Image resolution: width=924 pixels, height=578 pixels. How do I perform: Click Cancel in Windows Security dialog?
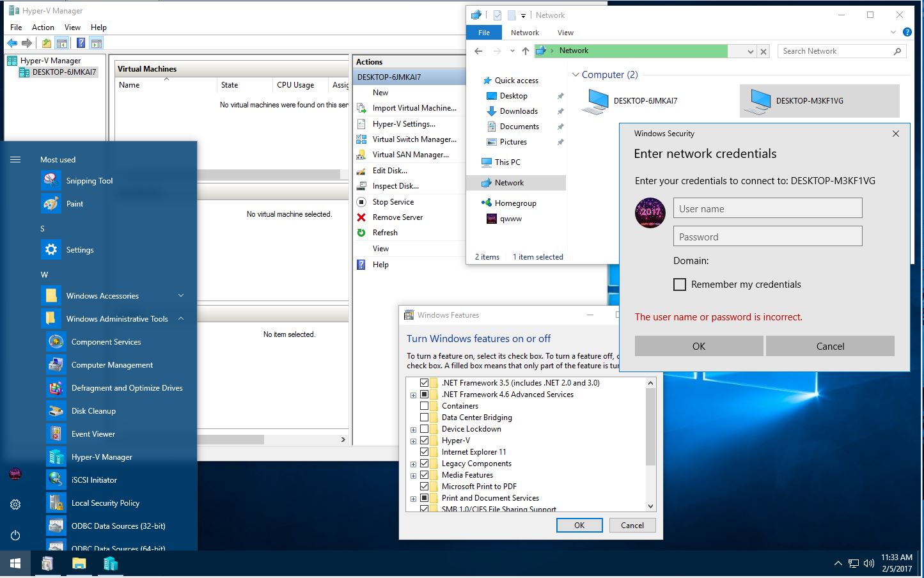coord(830,347)
